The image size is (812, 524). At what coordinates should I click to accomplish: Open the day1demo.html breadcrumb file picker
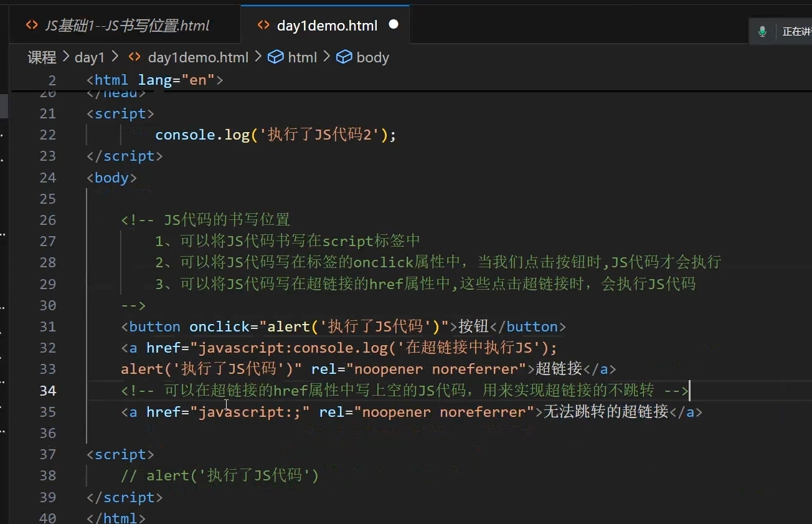[198, 57]
